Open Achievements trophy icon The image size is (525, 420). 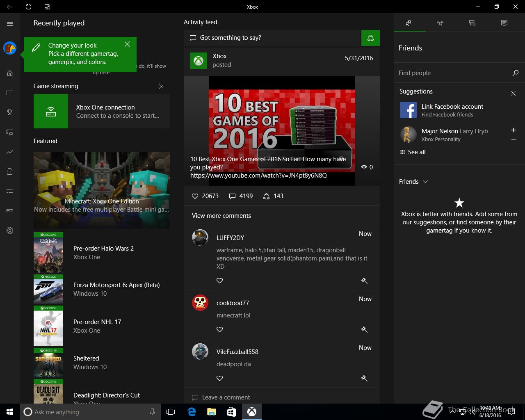pos(10,112)
